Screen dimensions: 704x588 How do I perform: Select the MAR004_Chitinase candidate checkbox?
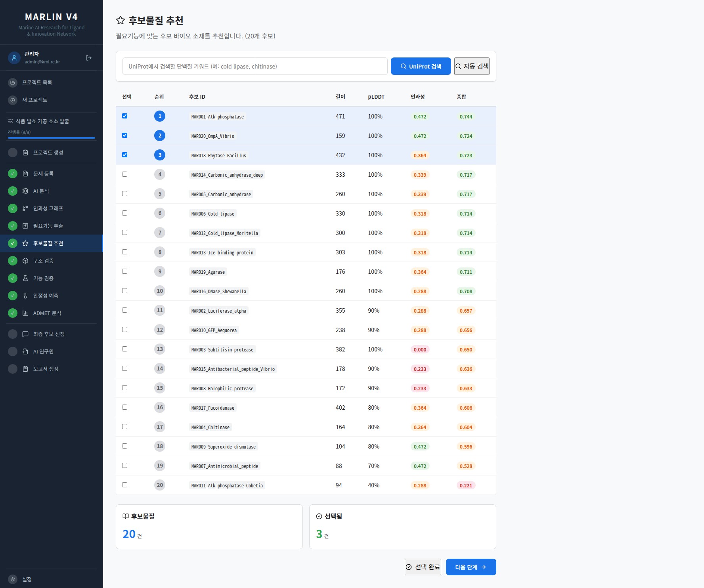click(x=125, y=427)
